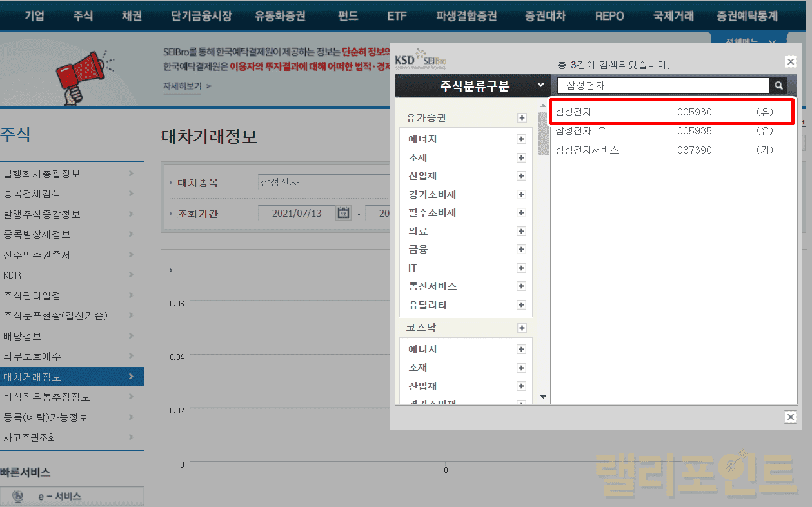
Task: Select 배당정보 in the left sidebar
Action: 23,336
